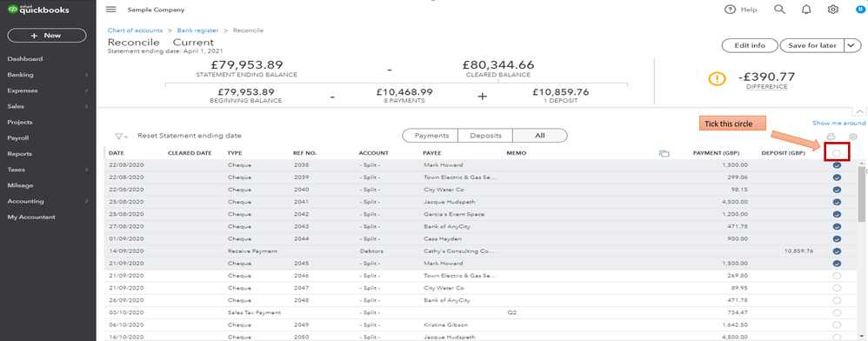Tick cheque 2047 City Water Co 89.95
868x341 pixels.
pos(837,288)
